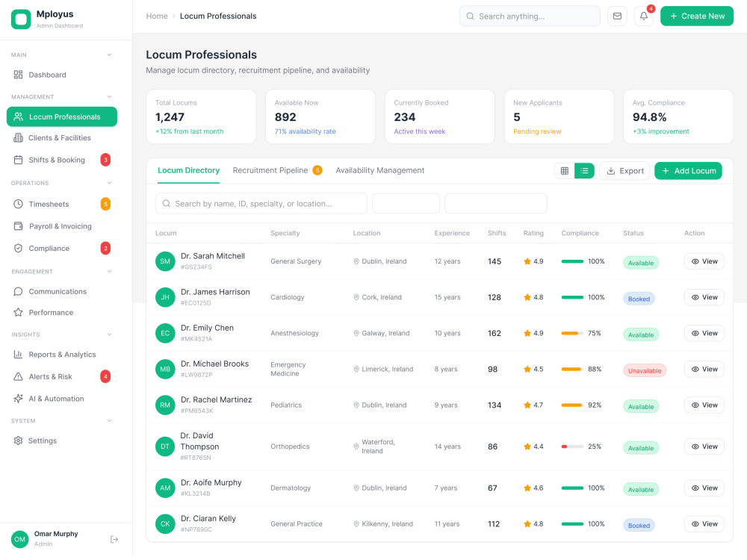This screenshot has width=747, height=560.
Task: Open the notifications bell icon
Action: (644, 16)
